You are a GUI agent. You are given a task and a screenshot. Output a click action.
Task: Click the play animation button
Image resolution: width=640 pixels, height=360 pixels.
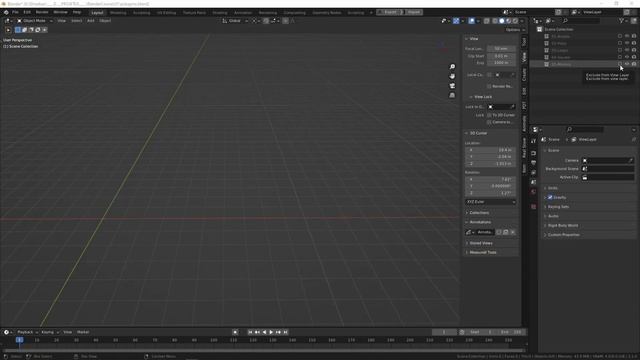[x=271, y=332]
